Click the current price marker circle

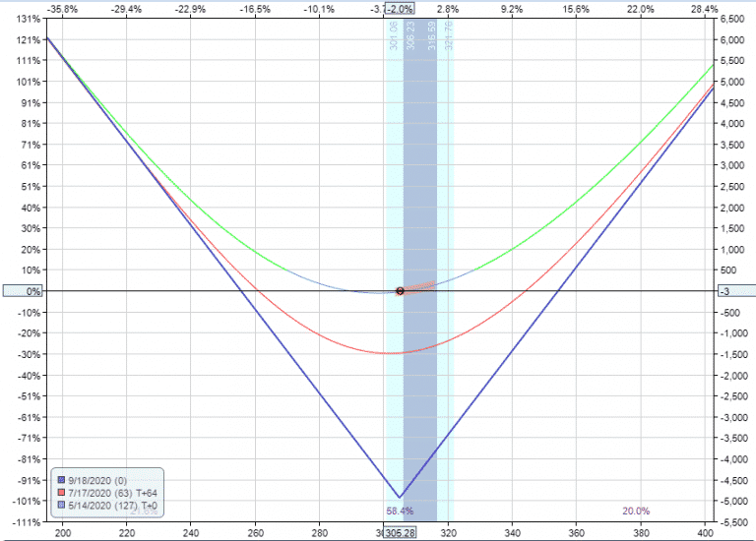tap(400, 291)
